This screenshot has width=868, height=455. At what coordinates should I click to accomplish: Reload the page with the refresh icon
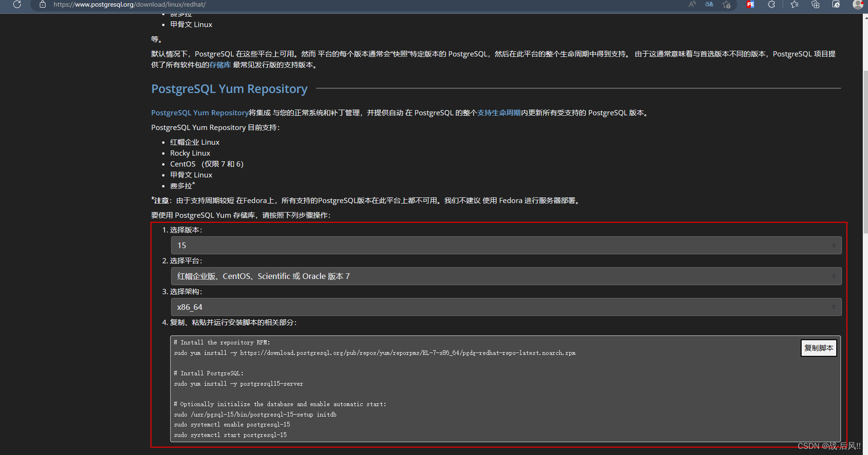coord(17,4)
